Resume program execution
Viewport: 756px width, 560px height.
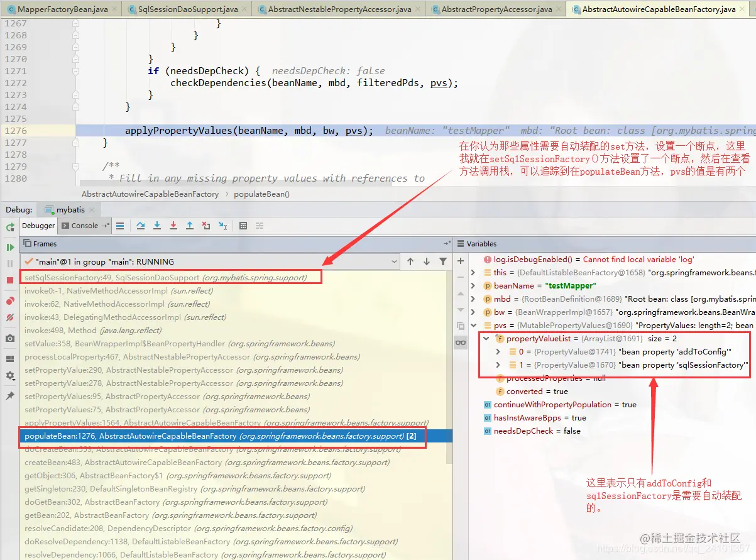(x=10, y=247)
